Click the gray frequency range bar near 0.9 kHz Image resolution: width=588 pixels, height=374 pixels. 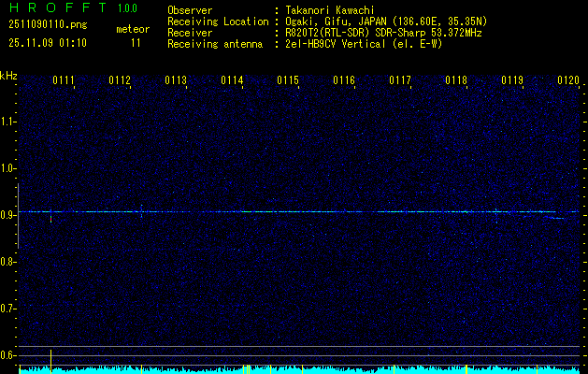tap(18, 216)
